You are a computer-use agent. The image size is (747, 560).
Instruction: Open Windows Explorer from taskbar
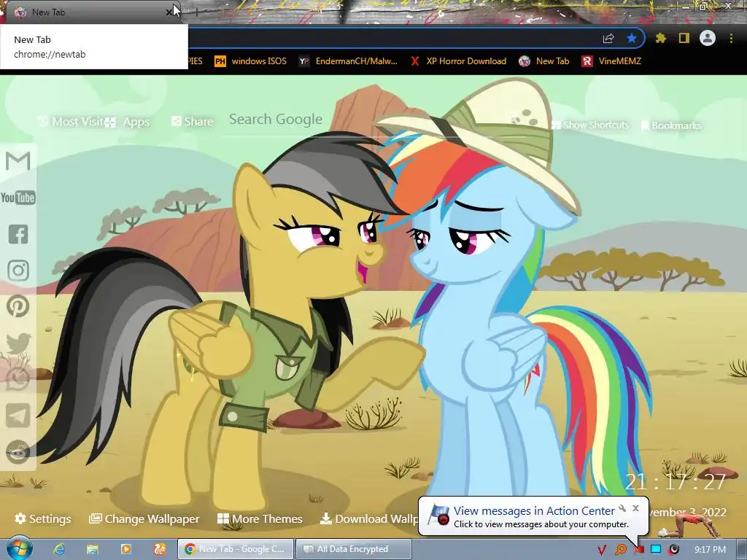(93, 549)
